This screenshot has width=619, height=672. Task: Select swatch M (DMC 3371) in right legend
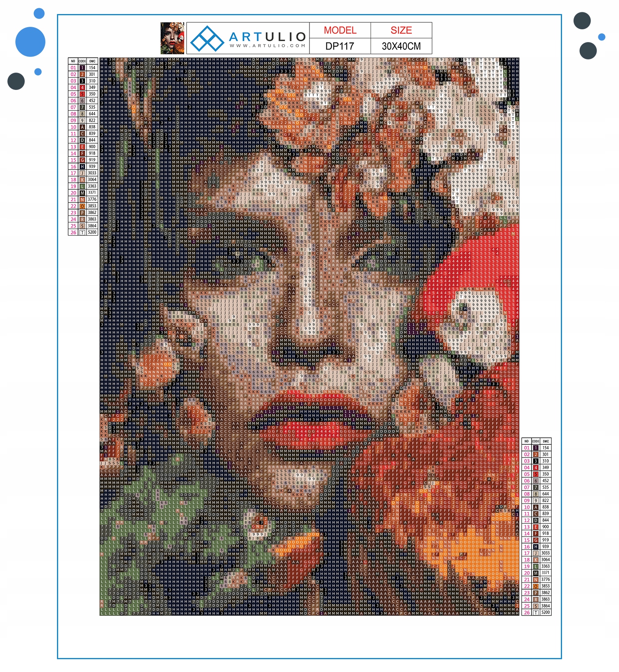pyautogui.click(x=536, y=573)
